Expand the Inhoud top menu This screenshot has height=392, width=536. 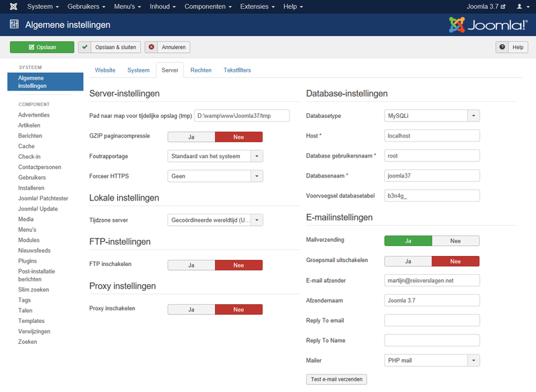pyautogui.click(x=162, y=7)
